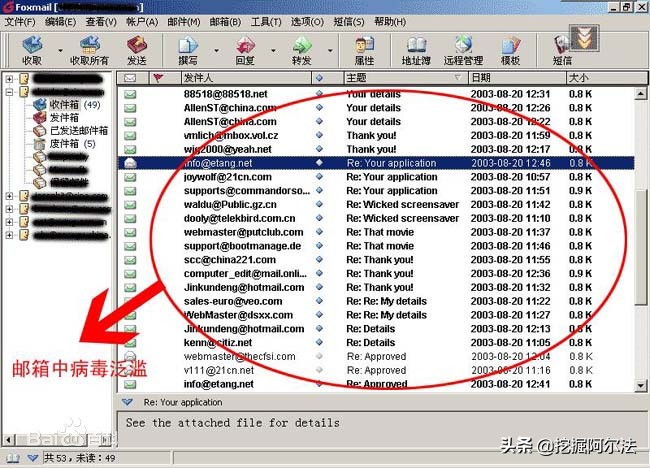The width and height of the screenshot is (650, 468).
Task: Click the red flag column header icon
Action: click(158, 78)
